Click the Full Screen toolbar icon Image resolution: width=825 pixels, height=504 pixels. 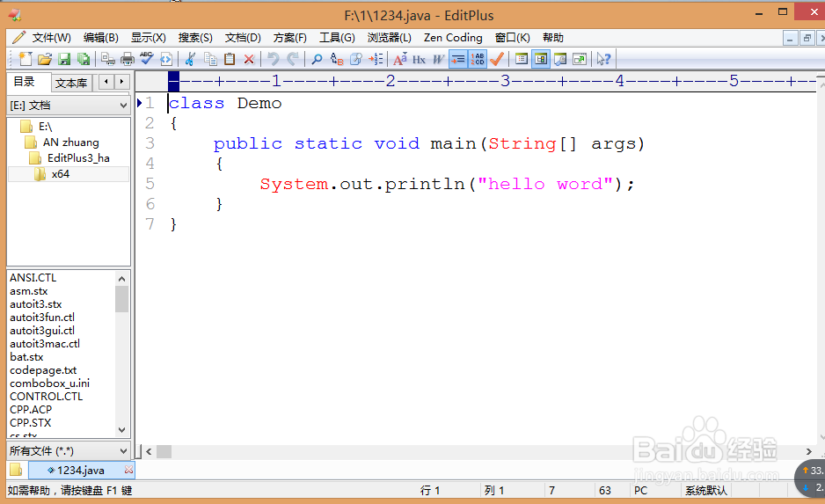point(580,59)
